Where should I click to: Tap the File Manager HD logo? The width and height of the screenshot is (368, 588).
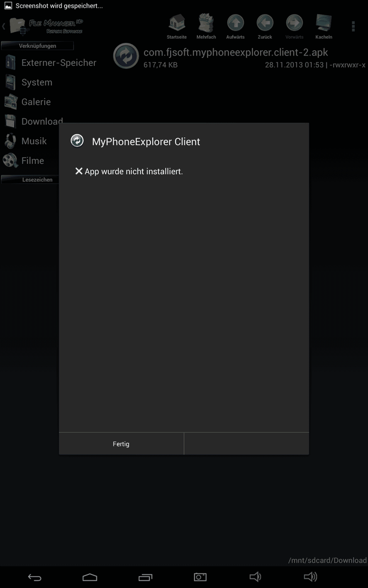[x=46, y=26]
